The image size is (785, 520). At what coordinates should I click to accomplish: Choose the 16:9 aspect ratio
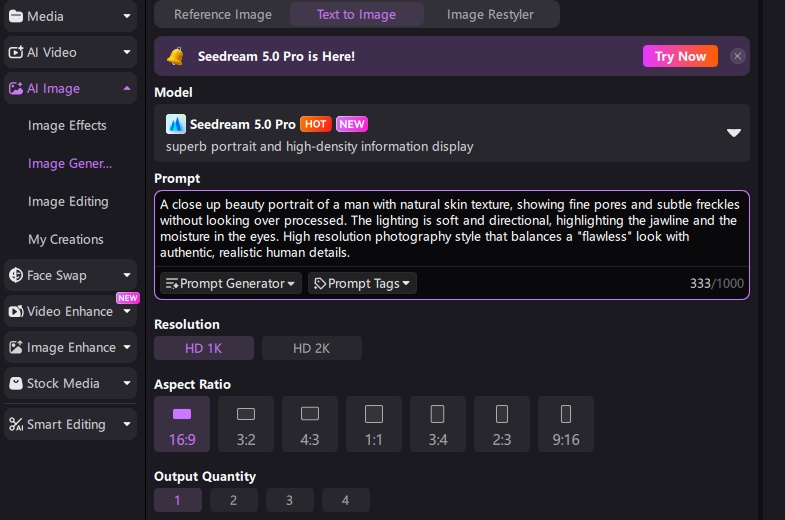[x=182, y=424]
